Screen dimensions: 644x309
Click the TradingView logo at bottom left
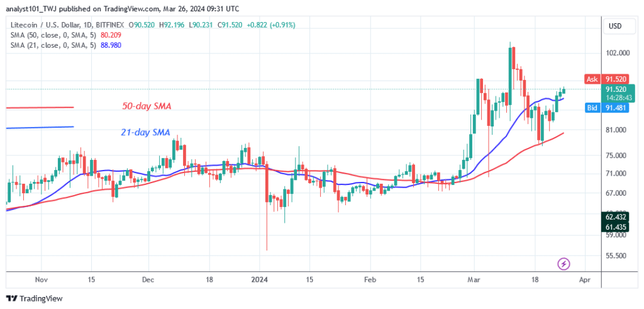(x=34, y=298)
